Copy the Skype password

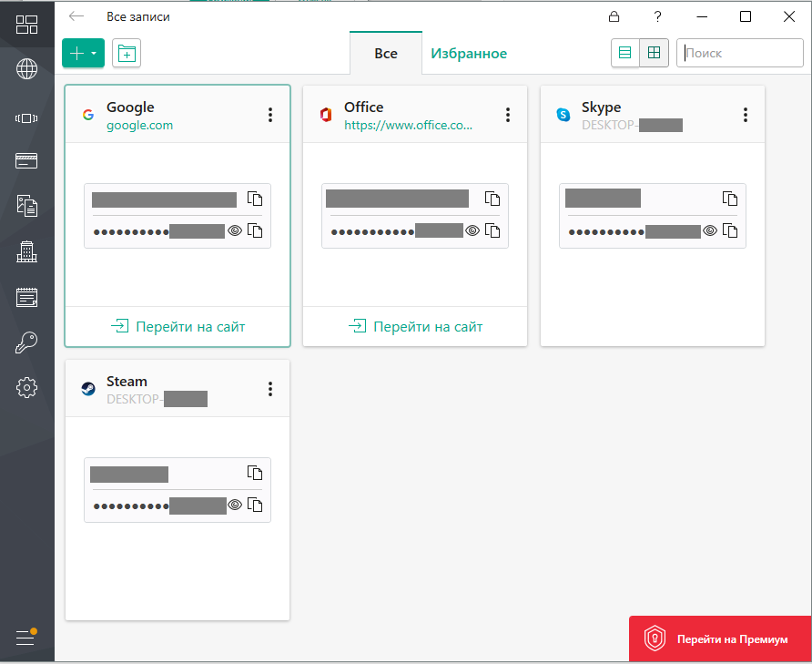730,230
